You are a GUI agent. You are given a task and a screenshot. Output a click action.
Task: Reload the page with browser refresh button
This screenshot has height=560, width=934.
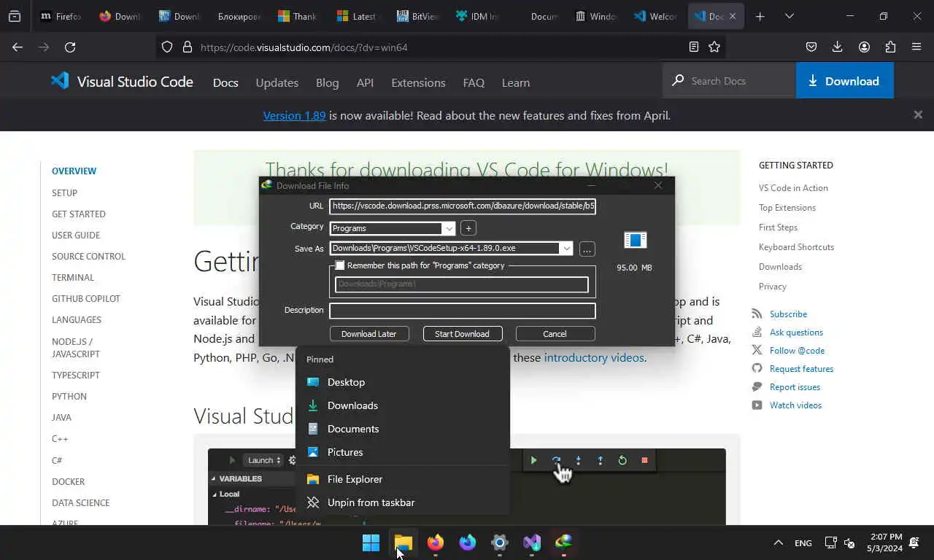[x=70, y=47]
